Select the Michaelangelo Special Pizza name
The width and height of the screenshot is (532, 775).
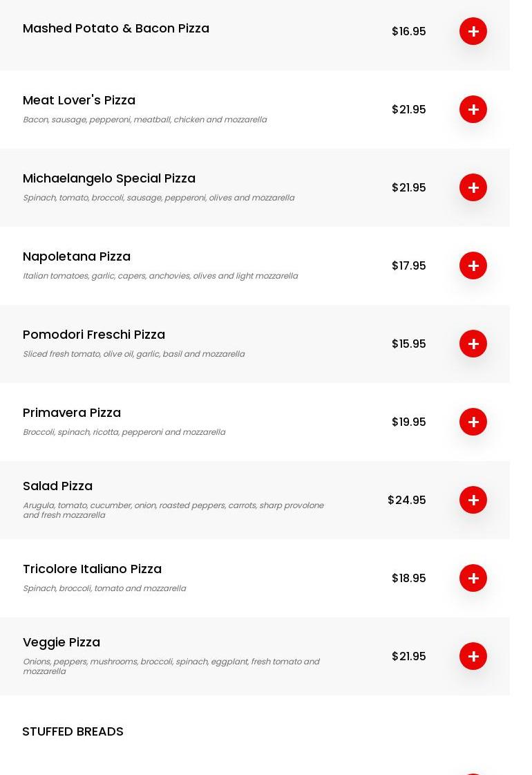tap(109, 178)
